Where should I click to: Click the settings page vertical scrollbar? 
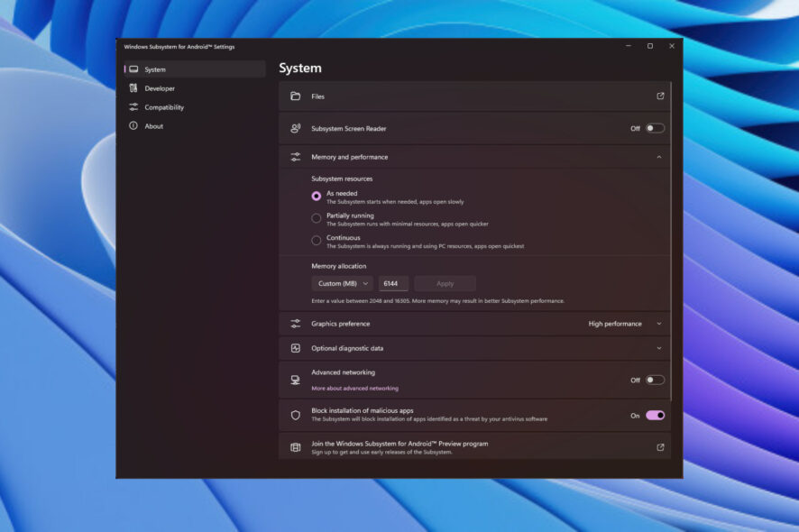tap(671, 241)
